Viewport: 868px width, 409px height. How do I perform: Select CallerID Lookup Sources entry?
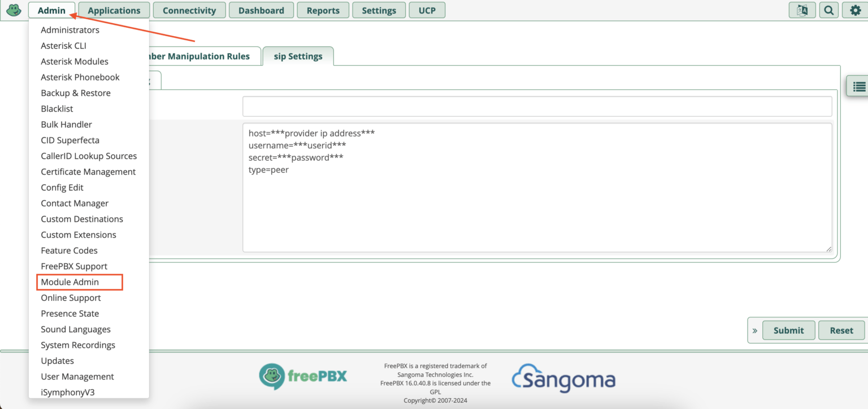[x=89, y=156]
